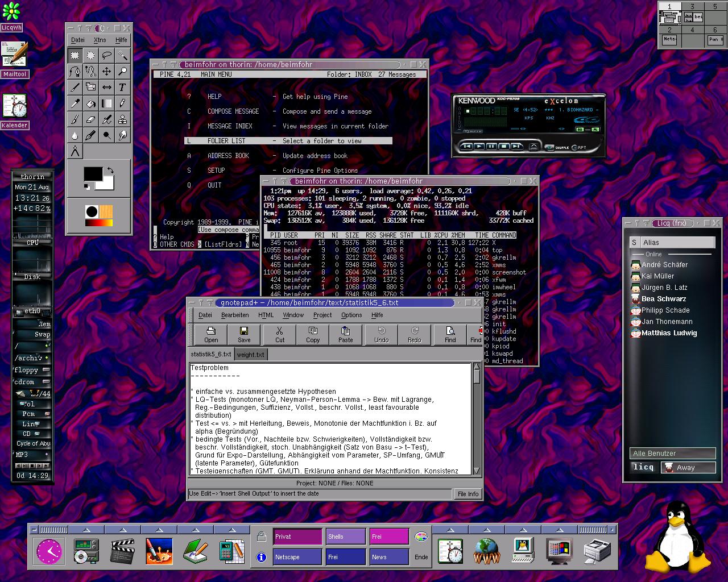Expand the drawer above the WWW globe
Screen dimensions: 728x582
tap(487, 530)
